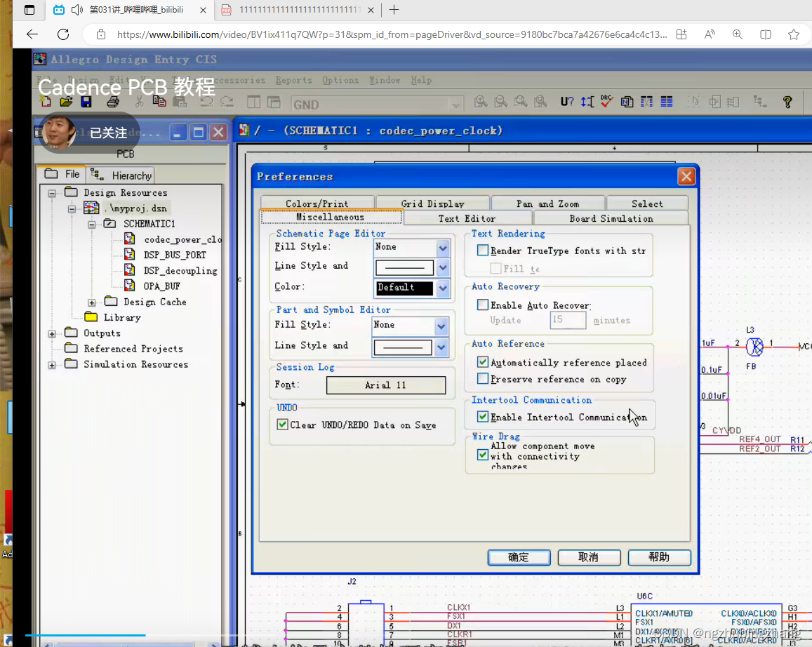The width and height of the screenshot is (812, 647).
Task: Click the zoom all icon
Action: coord(540,102)
